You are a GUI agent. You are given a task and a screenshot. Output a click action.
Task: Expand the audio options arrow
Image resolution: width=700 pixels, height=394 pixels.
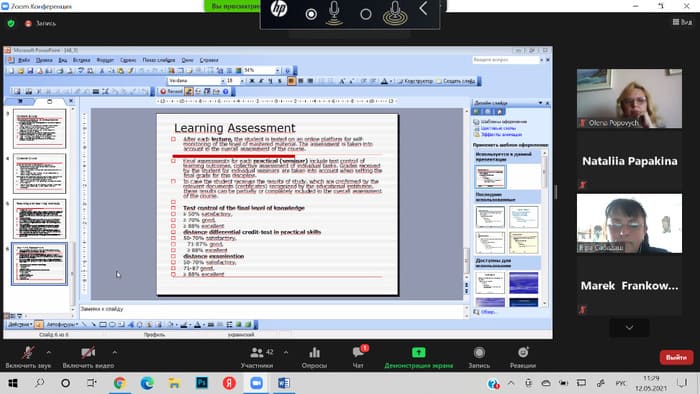click(49, 353)
